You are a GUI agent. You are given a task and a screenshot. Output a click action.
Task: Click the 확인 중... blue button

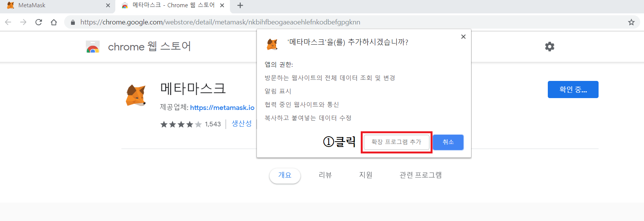point(573,89)
